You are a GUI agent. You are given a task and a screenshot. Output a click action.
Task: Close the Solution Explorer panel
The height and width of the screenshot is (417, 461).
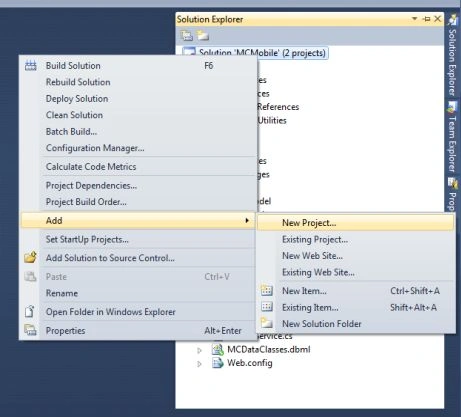[x=438, y=19]
